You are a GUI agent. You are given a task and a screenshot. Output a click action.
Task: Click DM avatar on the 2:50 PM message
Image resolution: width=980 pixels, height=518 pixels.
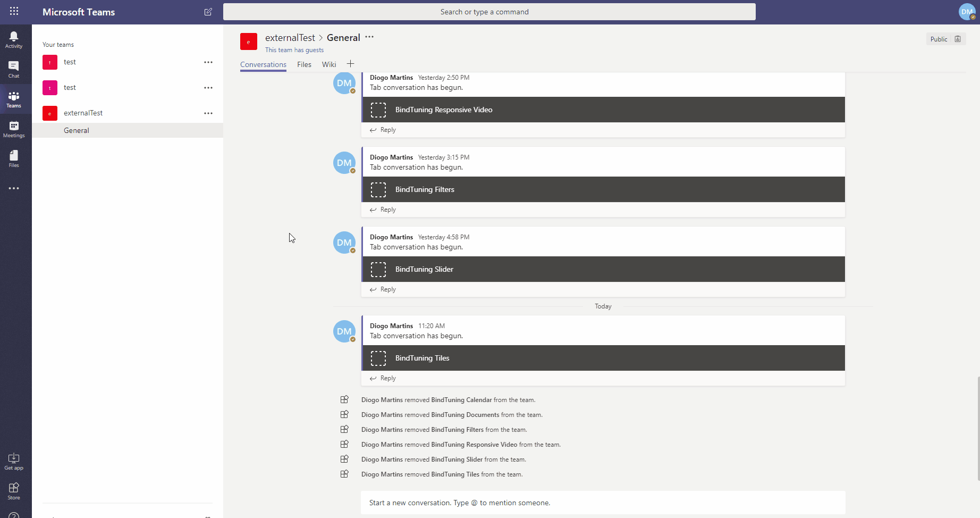coord(344,83)
